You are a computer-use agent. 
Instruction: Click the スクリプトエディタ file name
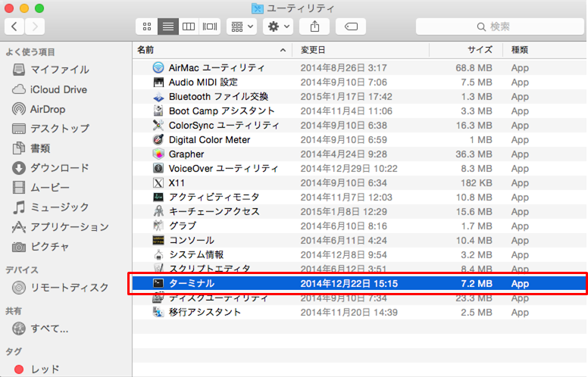[x=210, y=268]
